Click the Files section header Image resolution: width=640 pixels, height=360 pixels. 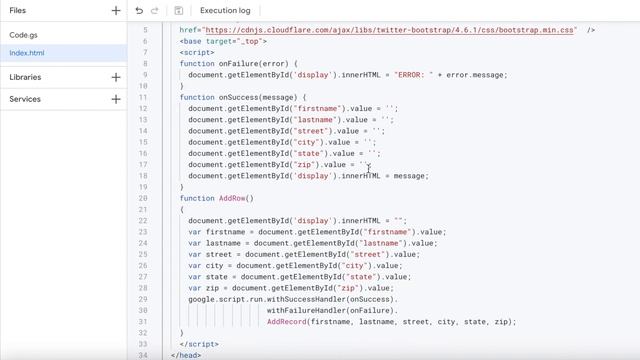(x=18, y=11)
